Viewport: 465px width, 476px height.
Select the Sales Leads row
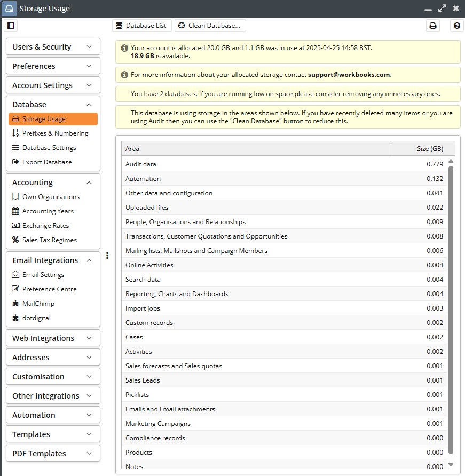click(284, 380)
